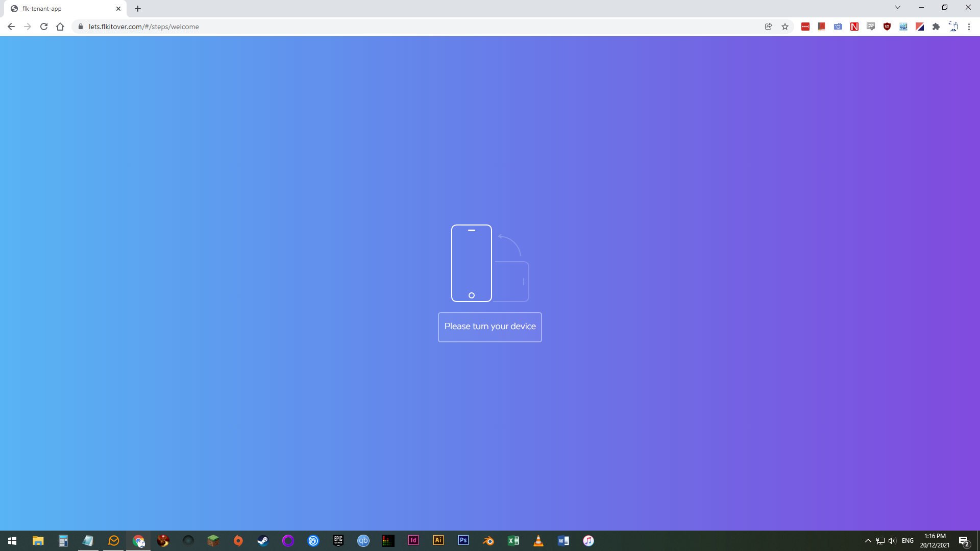Viewport: 980px width, 551px height.
Task: Open Chrome's three-dot menu
Action: point(969,27)
